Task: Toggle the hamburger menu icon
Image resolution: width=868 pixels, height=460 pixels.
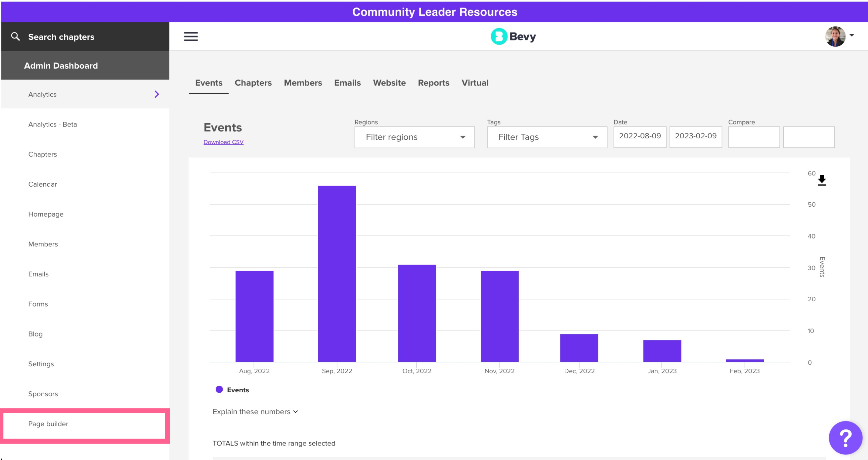Action: (x=191, y=36)
